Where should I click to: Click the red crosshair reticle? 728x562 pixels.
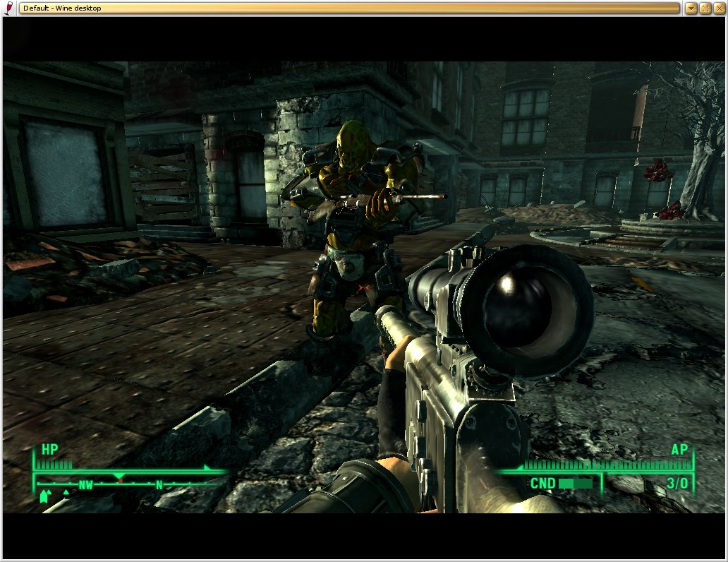point(364,289)
